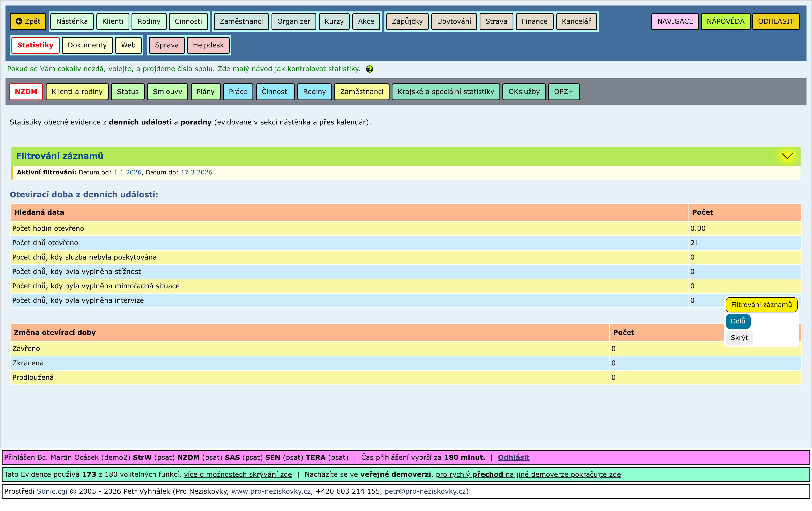Hide the floating panel with Skrýt

click(739, 338)
